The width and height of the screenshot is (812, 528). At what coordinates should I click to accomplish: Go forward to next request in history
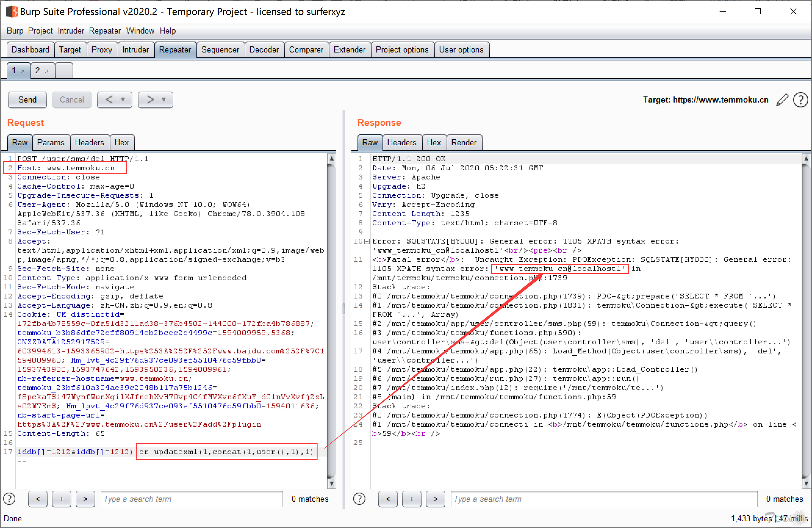(x=149, y=100)
